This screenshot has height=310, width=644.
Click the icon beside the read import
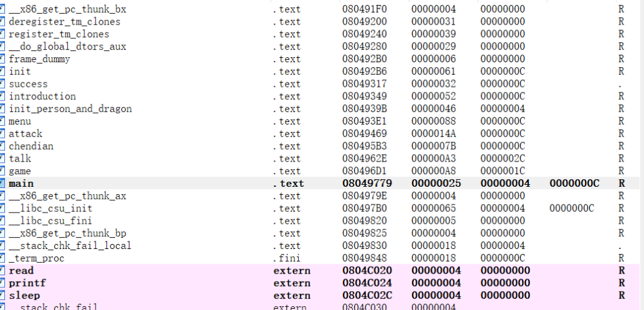pos(3,271)
